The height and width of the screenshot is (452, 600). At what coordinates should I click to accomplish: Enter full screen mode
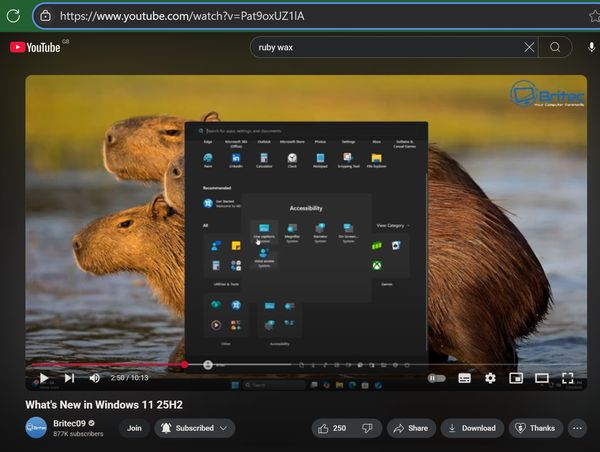pos(567,378)
